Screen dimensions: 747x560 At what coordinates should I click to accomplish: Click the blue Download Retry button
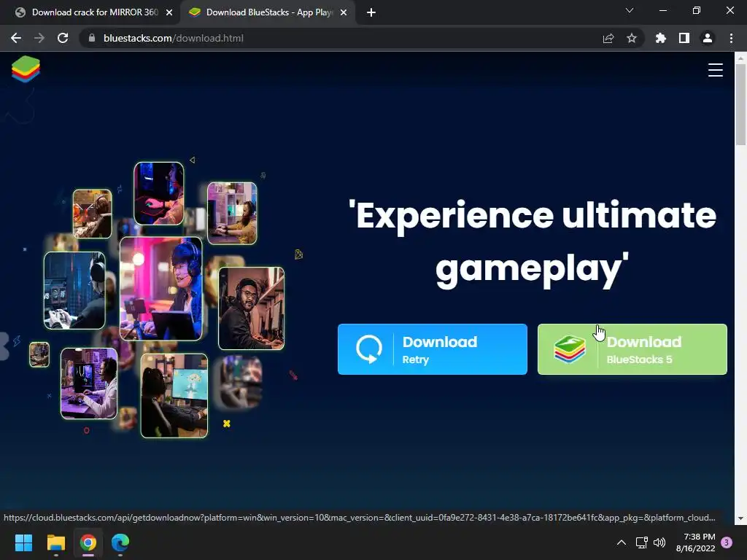click(432, 349)
